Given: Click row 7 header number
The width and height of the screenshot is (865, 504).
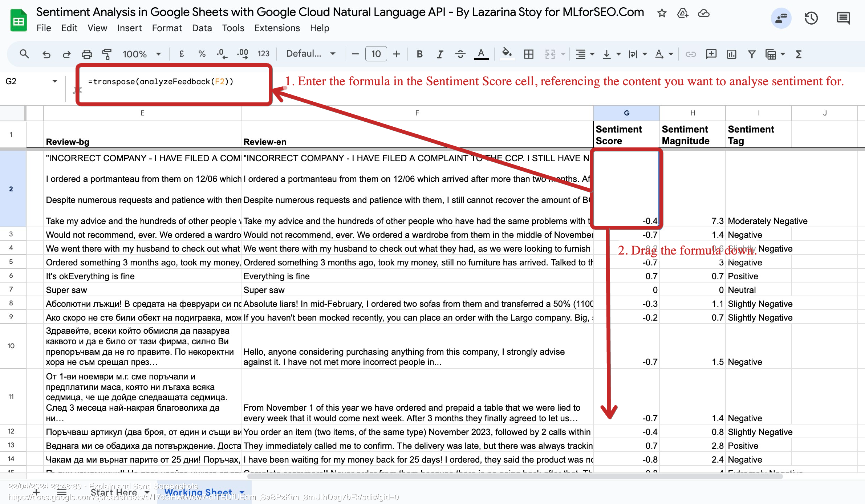Looking at the screenshot, I should pos(11,289).
